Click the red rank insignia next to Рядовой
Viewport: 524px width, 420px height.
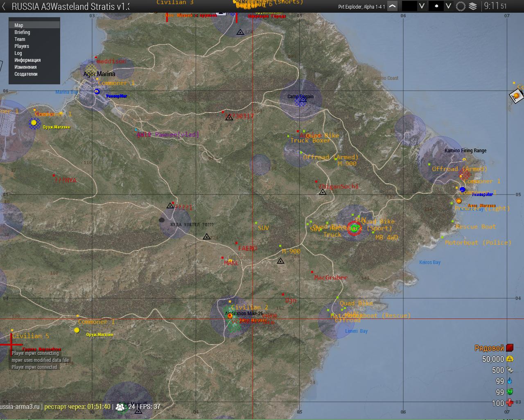click(x=510, y=348)
